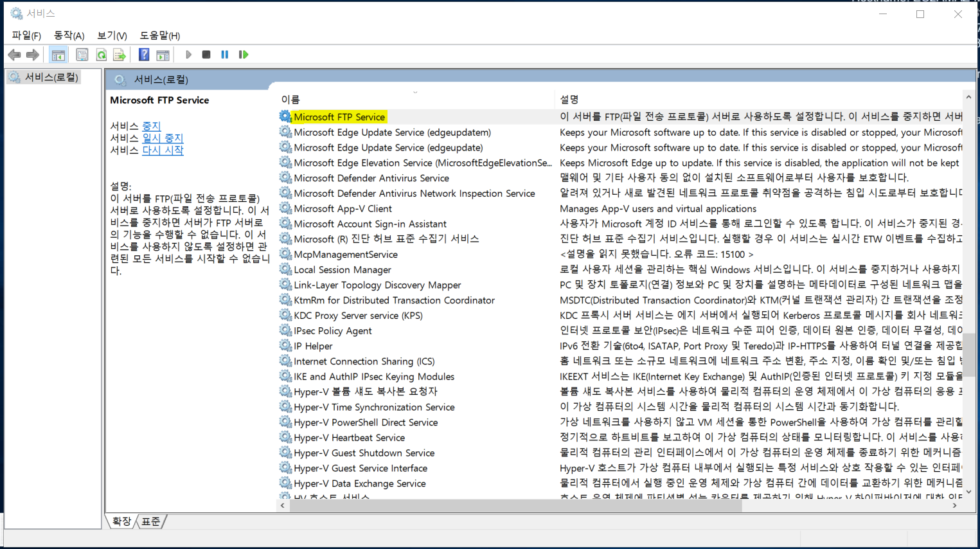Click the gear icon beside KDC Proxy Server service
The height and width of the screenshot is (549, 980).
click(x=285, y=315)
